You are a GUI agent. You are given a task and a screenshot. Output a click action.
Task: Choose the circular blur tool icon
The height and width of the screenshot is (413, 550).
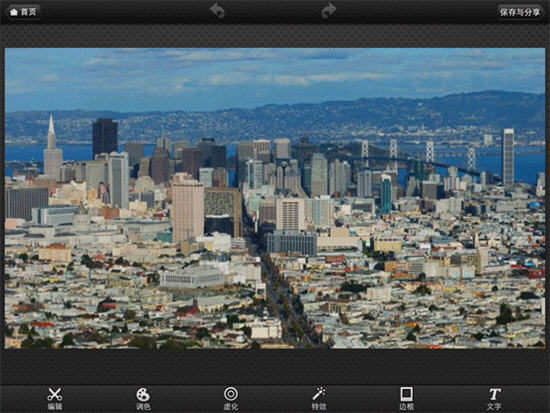click(x=231, y=394)
